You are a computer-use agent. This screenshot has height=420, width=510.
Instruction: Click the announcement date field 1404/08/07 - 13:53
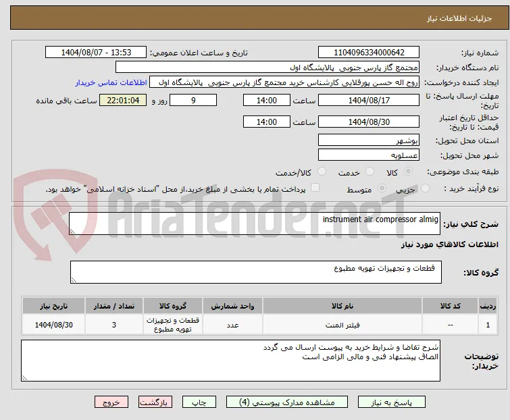[x=96, y=53]
